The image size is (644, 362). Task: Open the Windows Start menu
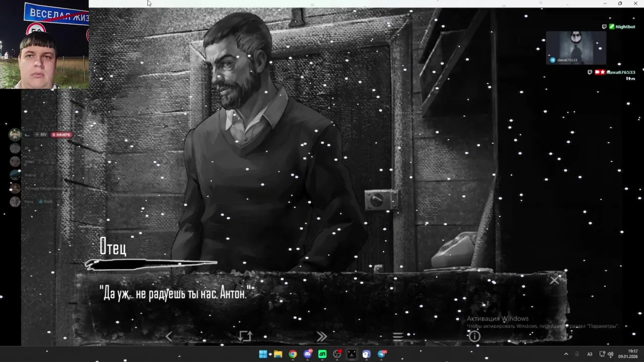pyautogui.click(x=263, y=354)
